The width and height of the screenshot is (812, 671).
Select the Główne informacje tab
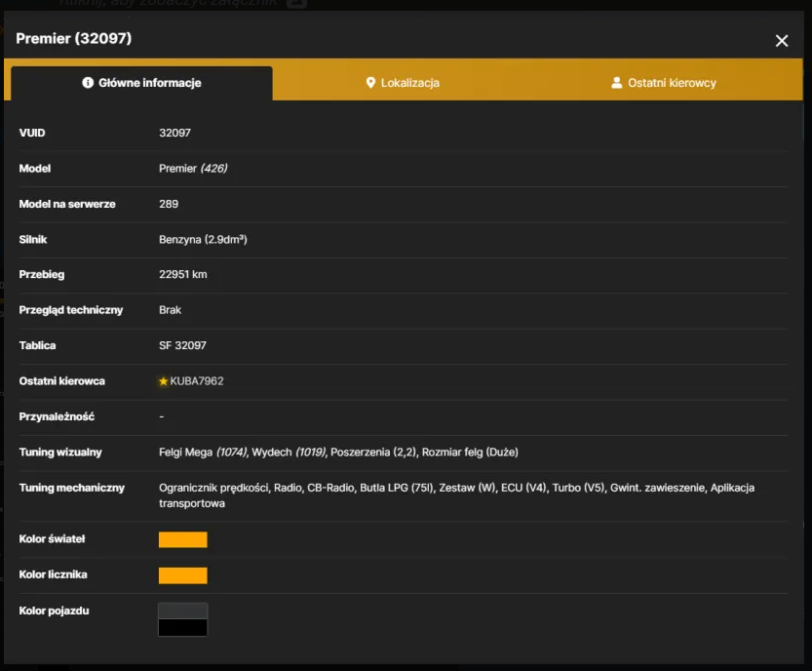pyautogui.click(x=141, y=83)
